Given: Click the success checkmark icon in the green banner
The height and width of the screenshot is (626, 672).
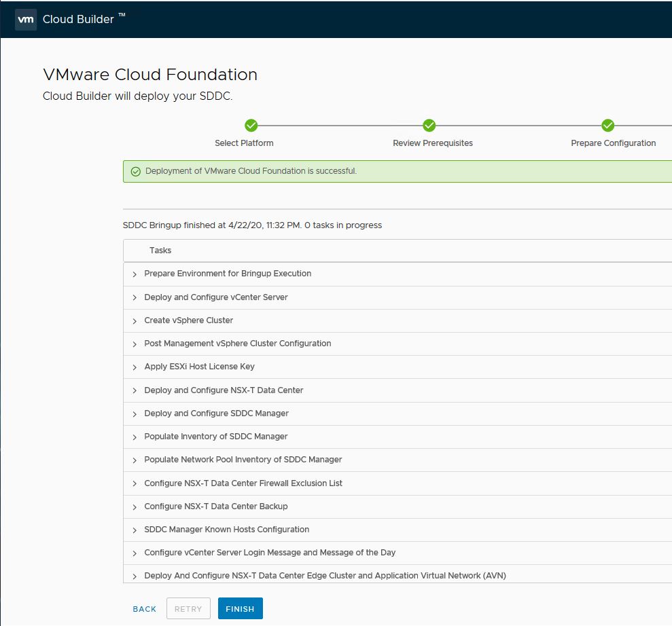Looking at the screenshot, I should [135, 172].
